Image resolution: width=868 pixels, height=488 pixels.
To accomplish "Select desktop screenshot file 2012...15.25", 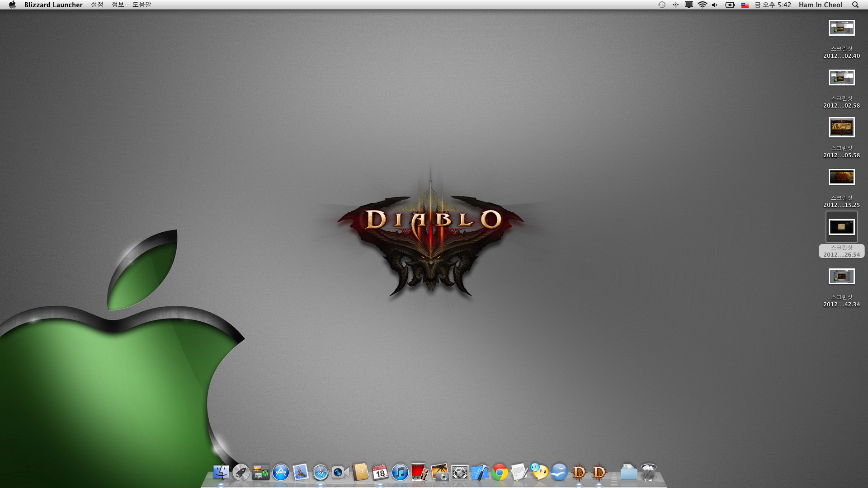I will pos(841,177).
